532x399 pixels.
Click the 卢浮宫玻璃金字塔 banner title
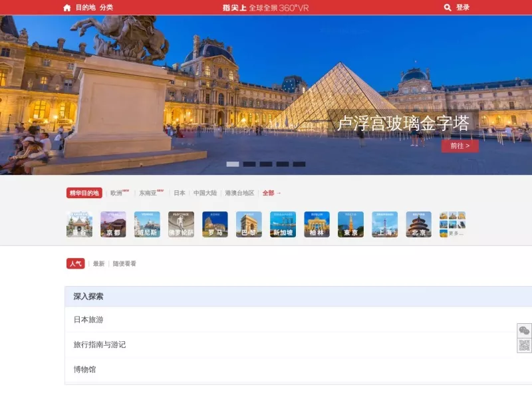[x=404, y=123]
